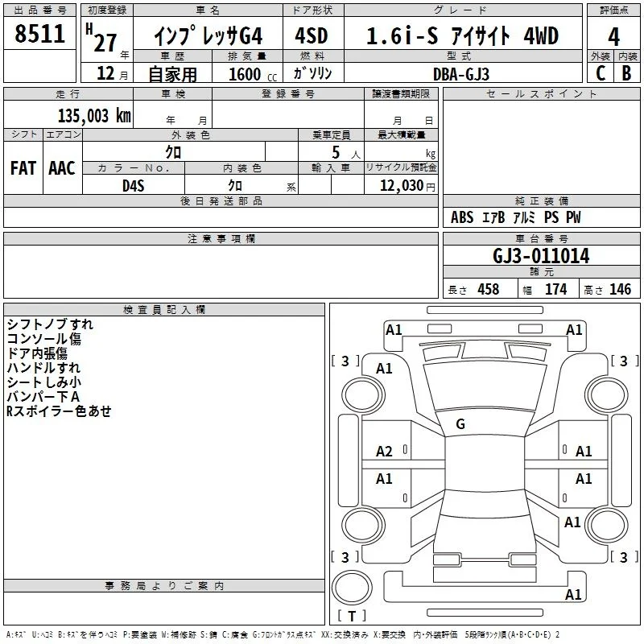This screenshot has width=644, height=644.
Task: Click the 評価点 header
Action: (613, 10)
